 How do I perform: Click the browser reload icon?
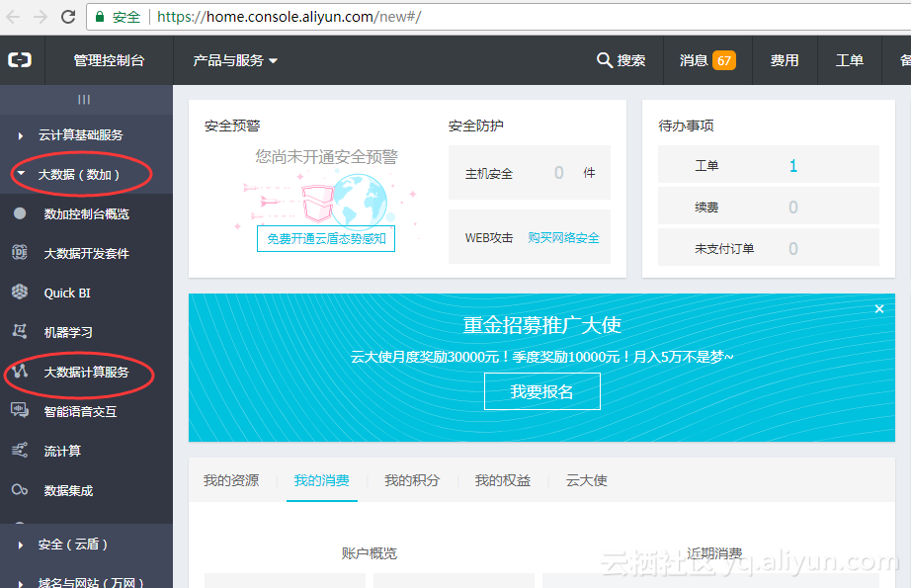[68, 17]
